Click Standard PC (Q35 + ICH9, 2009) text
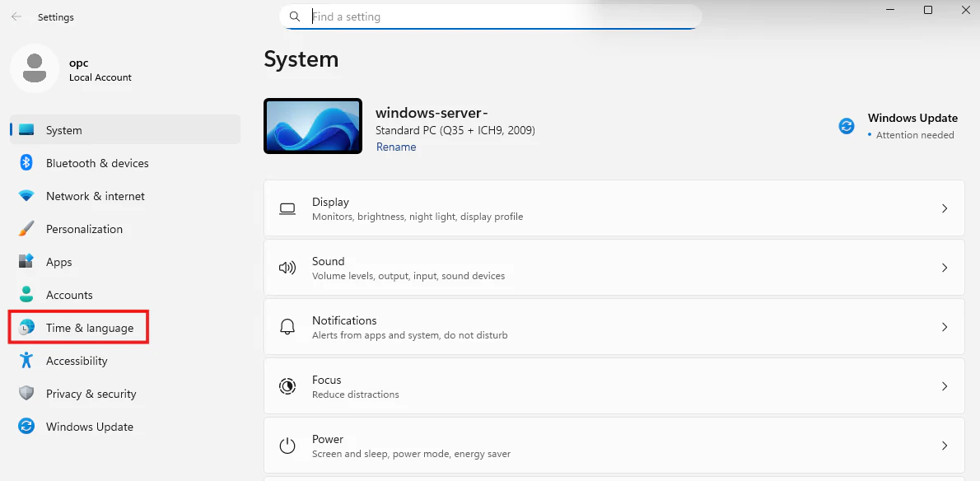 click(x=455, y=131)
